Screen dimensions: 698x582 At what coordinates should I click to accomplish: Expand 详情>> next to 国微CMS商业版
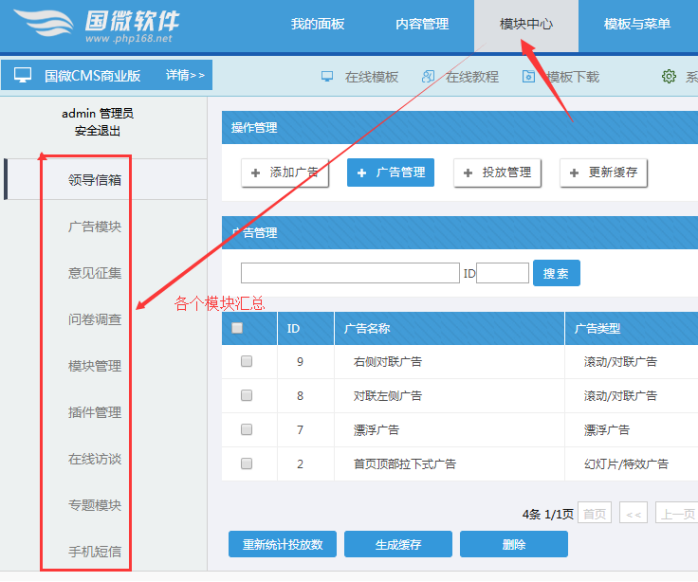pos(185,75)
